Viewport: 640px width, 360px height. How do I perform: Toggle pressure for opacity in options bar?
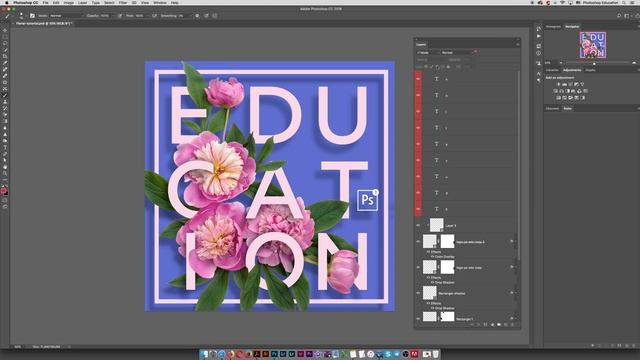120,16
